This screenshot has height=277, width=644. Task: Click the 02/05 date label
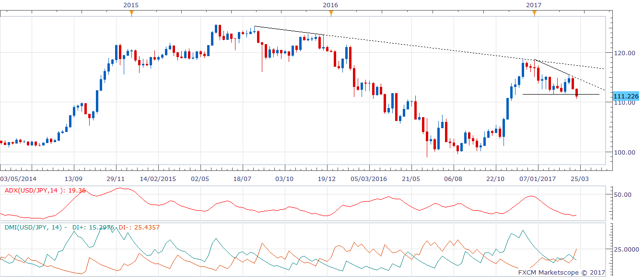point(200,179)
